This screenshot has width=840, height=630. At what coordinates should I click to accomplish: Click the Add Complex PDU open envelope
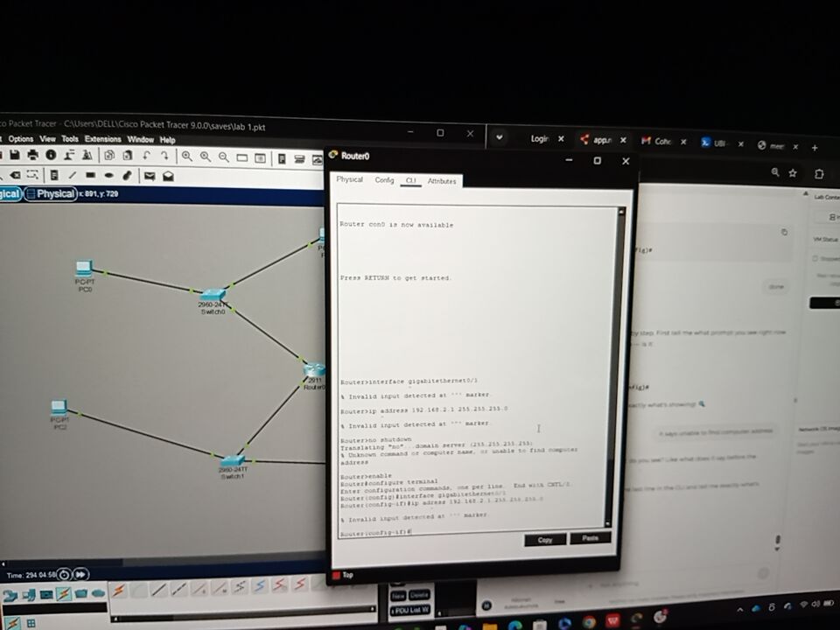[168, 176]
